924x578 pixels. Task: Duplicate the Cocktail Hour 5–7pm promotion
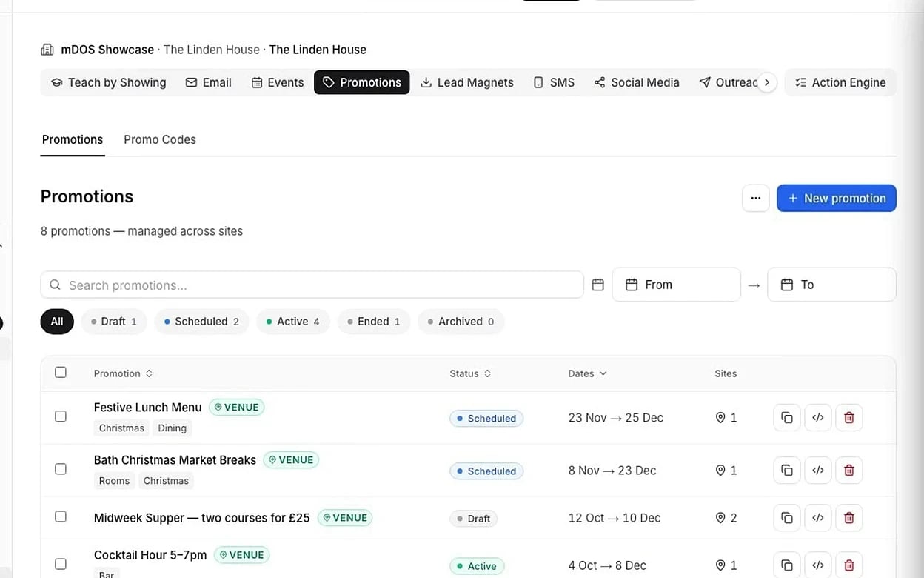(x=787, y=565)
